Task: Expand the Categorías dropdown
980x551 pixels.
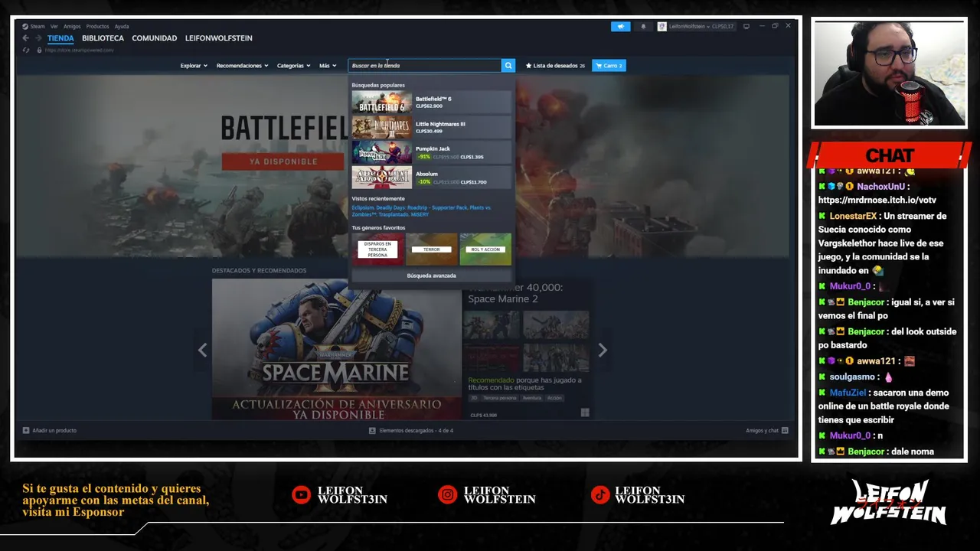Action: coord(293,66)
